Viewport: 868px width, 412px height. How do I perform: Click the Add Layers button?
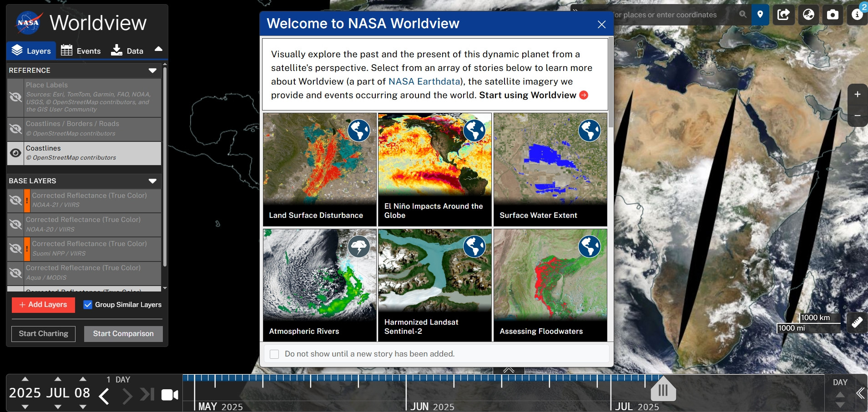[43, 305]
